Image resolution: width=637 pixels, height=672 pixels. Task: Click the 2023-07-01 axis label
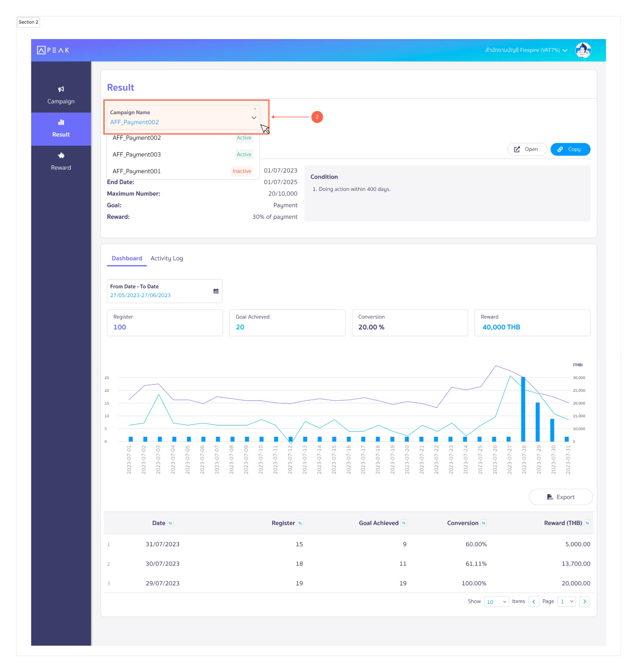[x=129, y=460]
